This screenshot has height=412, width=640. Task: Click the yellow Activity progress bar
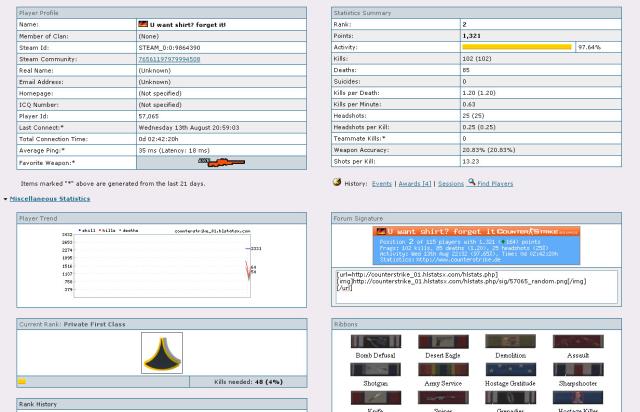(x=517, y=47)
